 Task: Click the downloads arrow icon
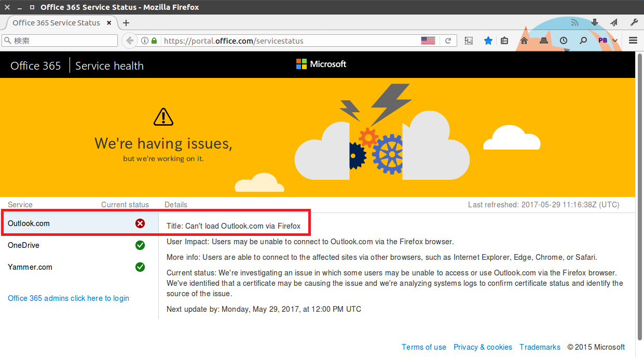tap(595, 22)
